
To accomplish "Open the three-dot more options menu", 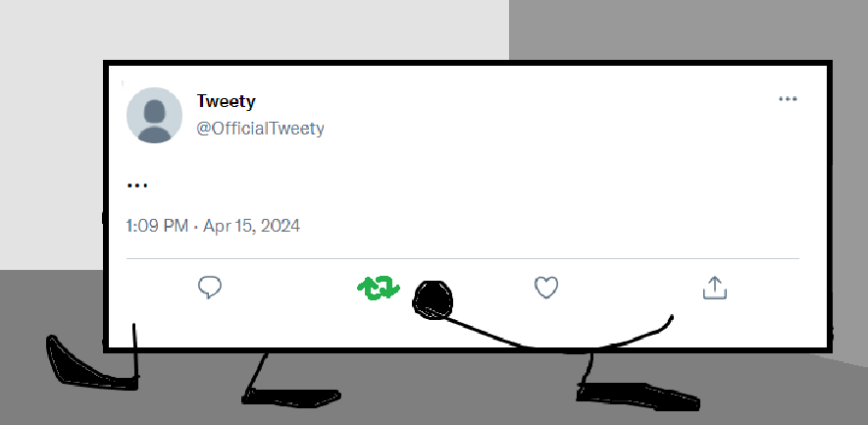I will pos(787,99).
